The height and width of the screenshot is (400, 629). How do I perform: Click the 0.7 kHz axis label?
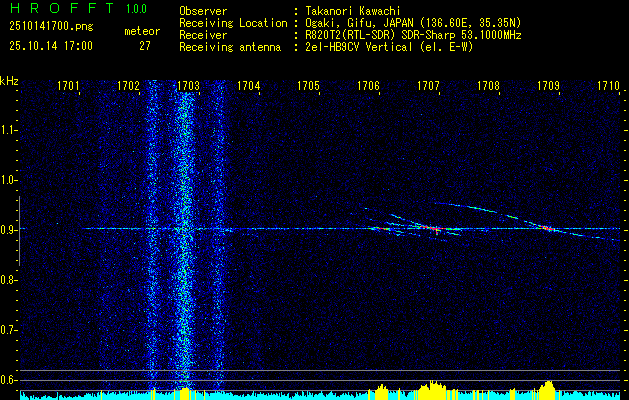(x=8, y=330)
